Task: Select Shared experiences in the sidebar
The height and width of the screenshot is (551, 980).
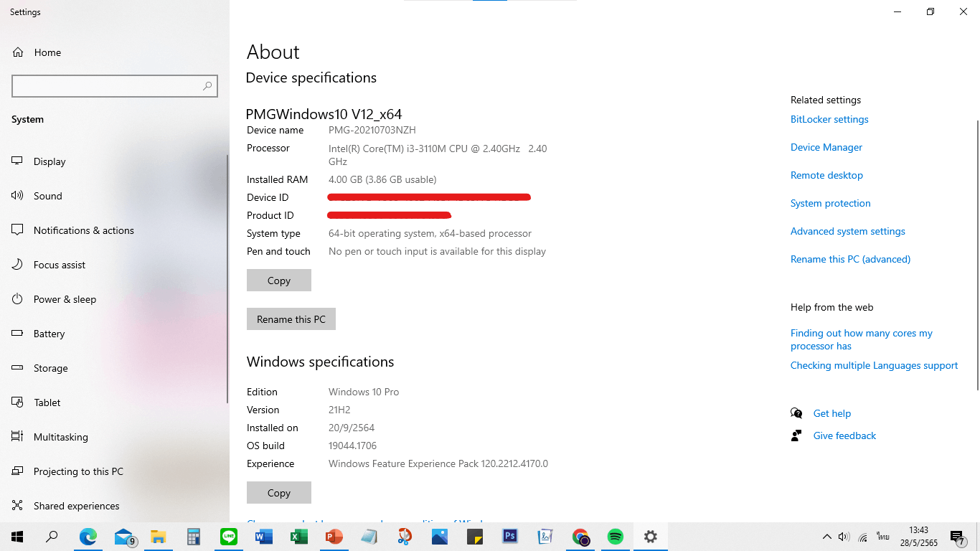Action: pyautogui.click(x=115, y=506)
